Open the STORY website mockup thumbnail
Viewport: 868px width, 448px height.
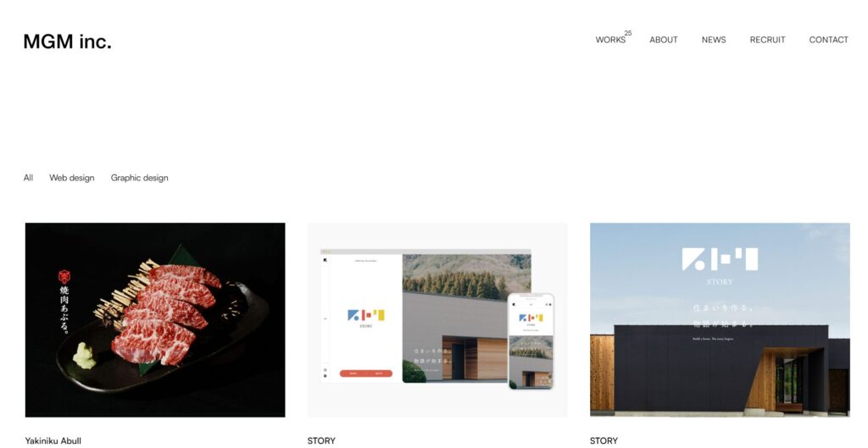tap(437, 319)
